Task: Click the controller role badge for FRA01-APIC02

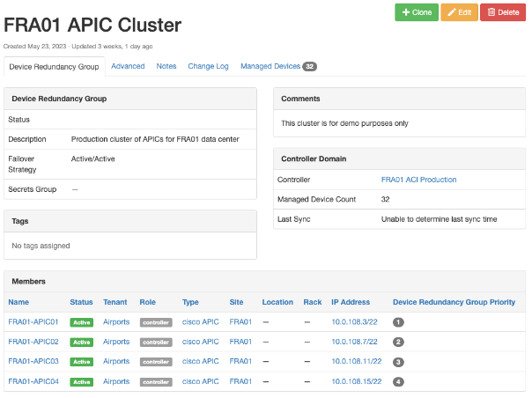Action: click(156, 343)
